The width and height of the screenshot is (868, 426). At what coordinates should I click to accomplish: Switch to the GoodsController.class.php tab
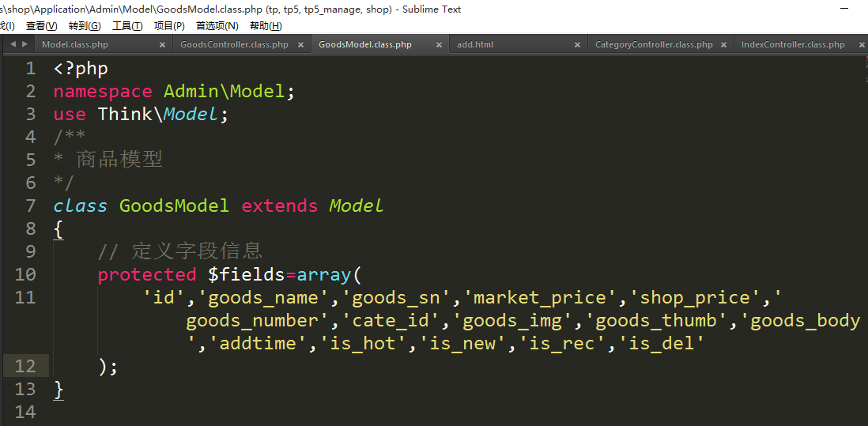pos(234,45)
